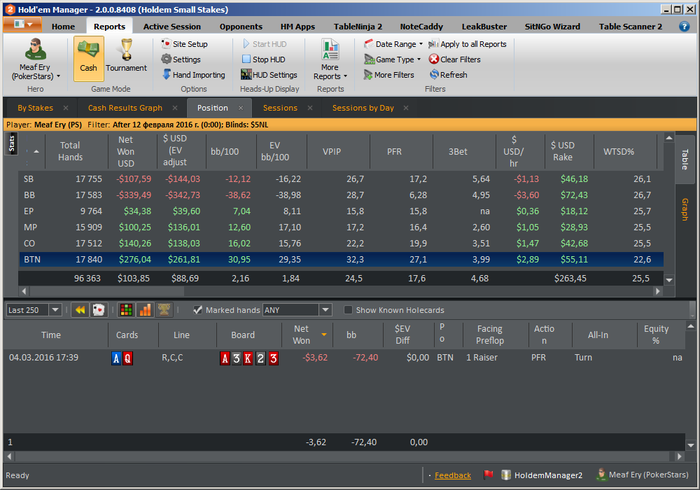Open Game Type filter dropdown
700x490 pixels.
(392, 59)
